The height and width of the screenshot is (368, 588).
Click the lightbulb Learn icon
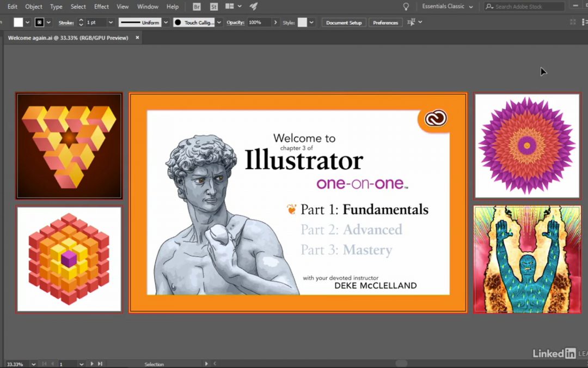pyautogui.click(x=406, y=7)
